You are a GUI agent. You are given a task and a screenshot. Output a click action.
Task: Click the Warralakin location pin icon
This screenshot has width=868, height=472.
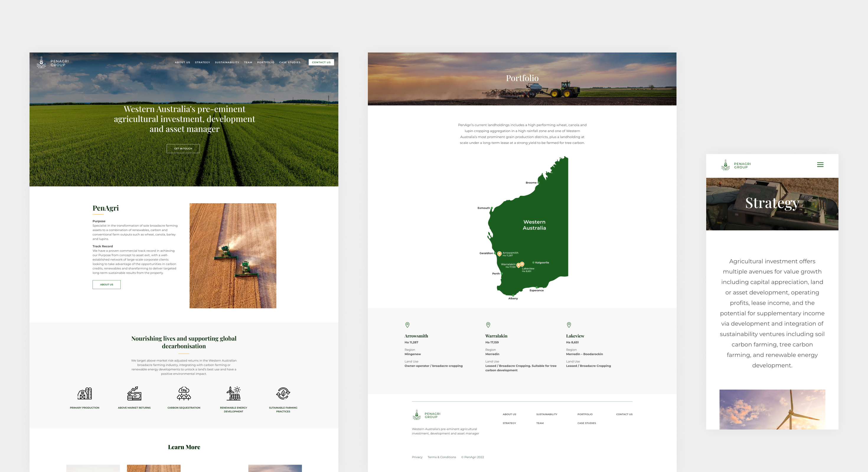(488, 325)
